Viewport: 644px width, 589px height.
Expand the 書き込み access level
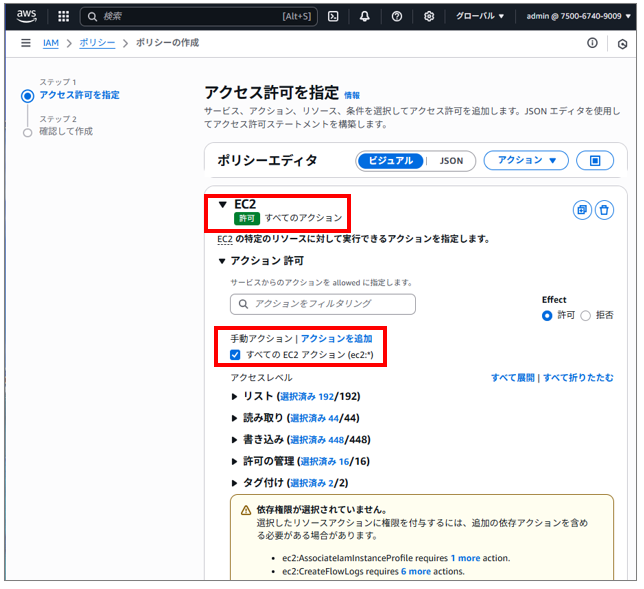coord(234,439)
